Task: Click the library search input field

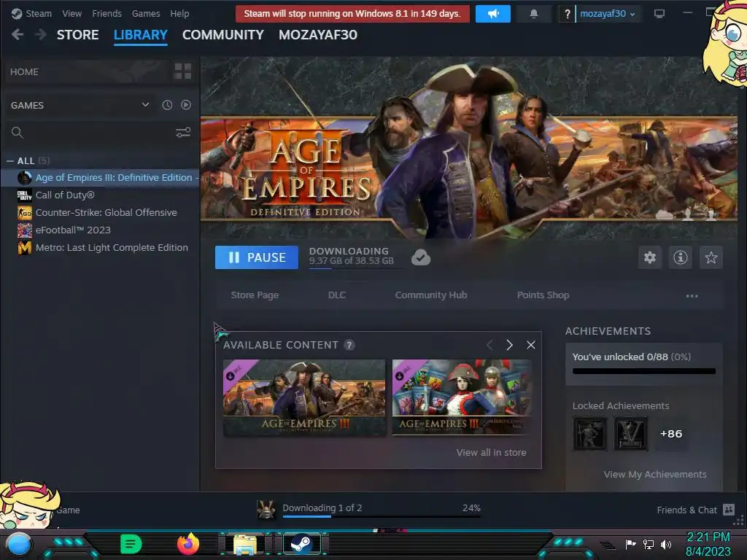Action: [98, 133]
